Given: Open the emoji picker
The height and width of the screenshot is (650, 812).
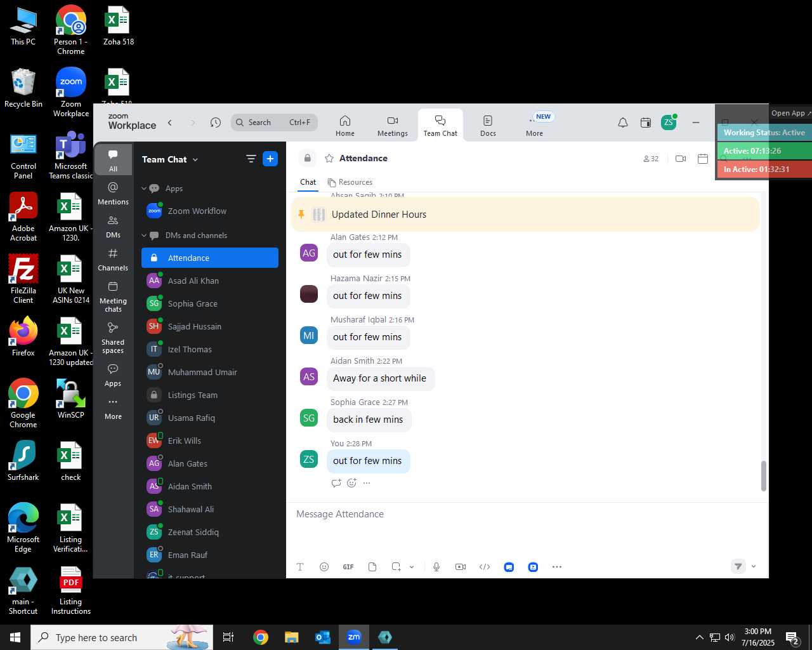Looking at the screenshot, I should (324, 567).
